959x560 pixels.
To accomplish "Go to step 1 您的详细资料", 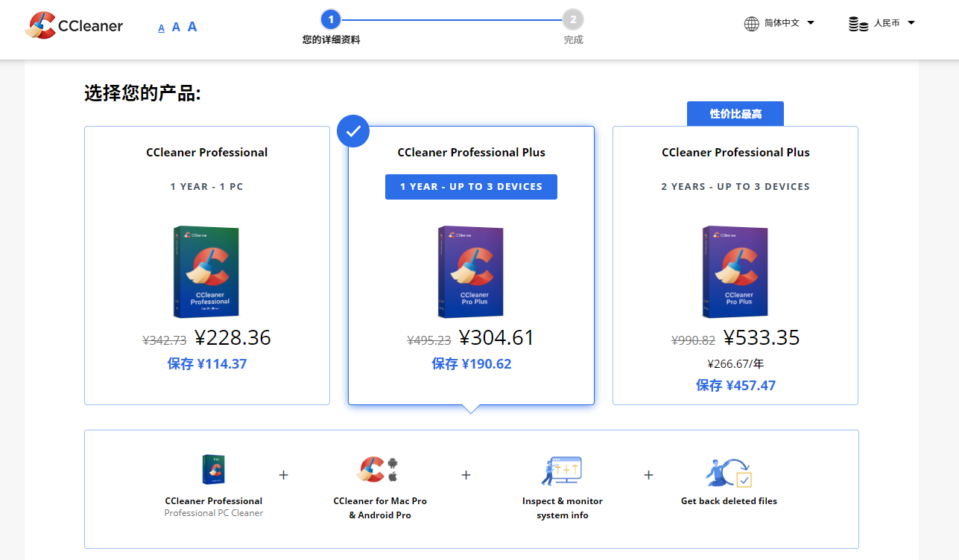I will [x=331, y=28].
